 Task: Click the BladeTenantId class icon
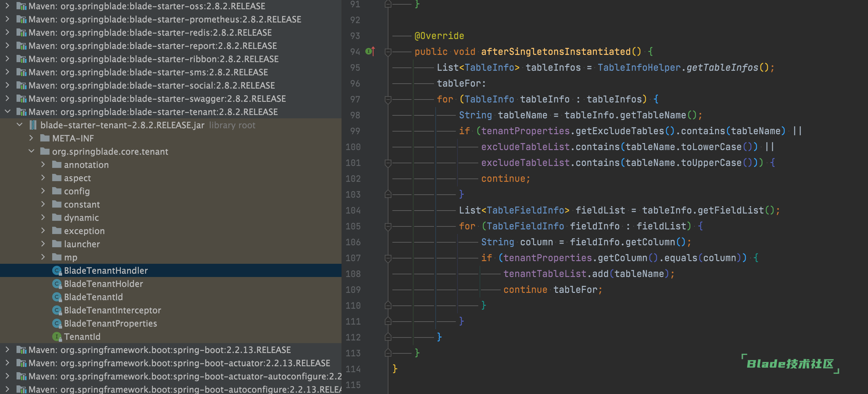tap(57, 297)
